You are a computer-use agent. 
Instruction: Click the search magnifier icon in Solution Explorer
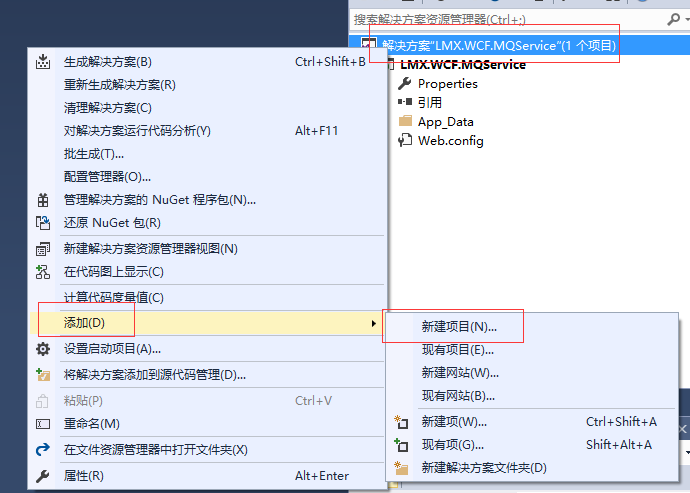[673, 19]
